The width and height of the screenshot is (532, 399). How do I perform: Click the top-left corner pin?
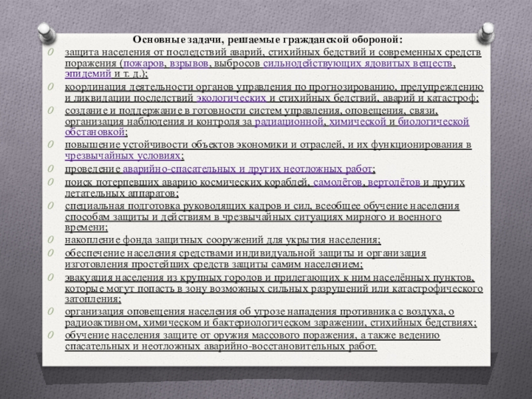[45, 30]
